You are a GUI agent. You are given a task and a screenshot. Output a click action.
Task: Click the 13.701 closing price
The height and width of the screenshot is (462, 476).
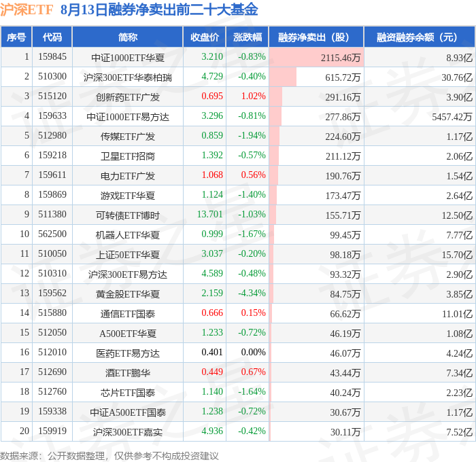209,214
